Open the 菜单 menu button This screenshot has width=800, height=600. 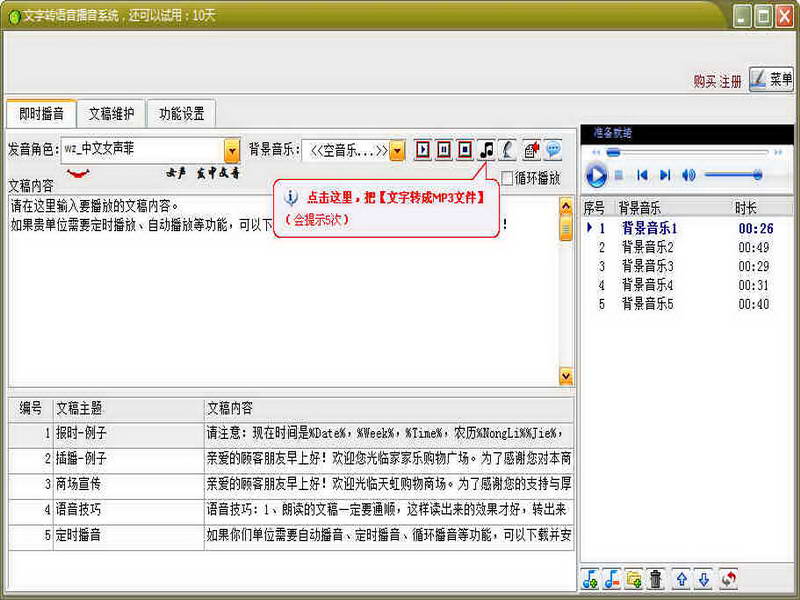point(771,79)
